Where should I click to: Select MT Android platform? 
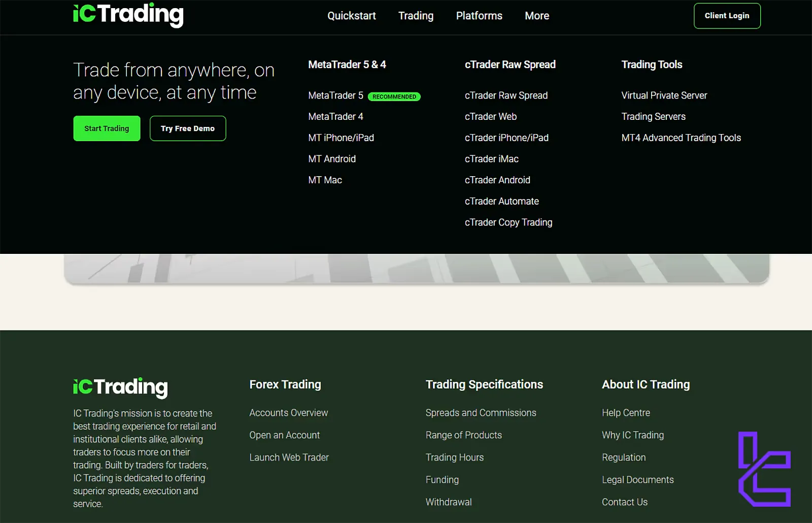point(332,159)
